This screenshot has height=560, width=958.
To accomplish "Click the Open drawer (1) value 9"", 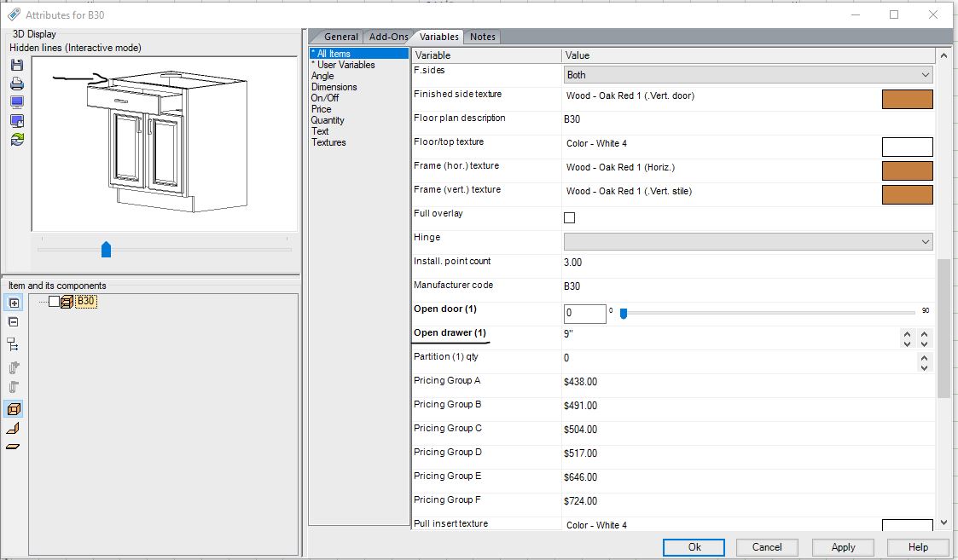I will click(569, 334).
